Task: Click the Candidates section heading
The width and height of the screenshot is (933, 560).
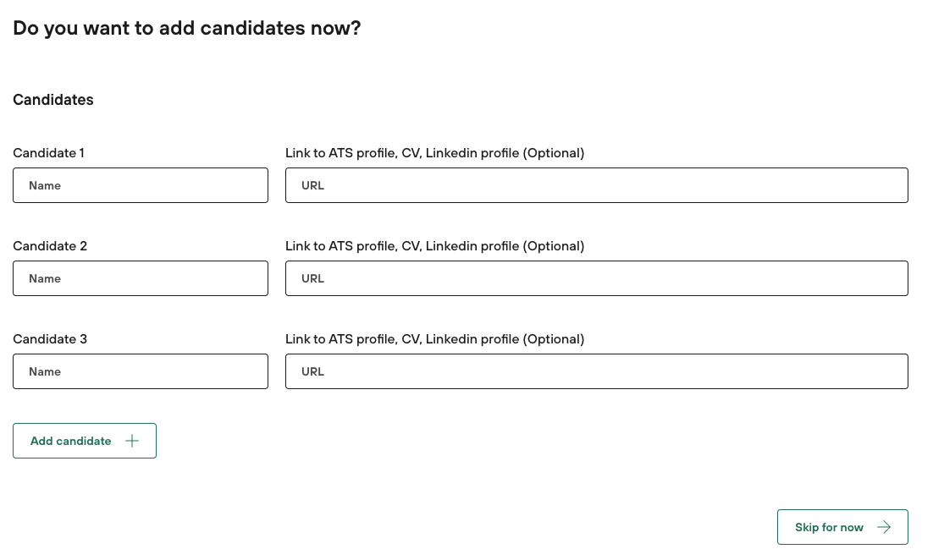Action: point(53,100)
